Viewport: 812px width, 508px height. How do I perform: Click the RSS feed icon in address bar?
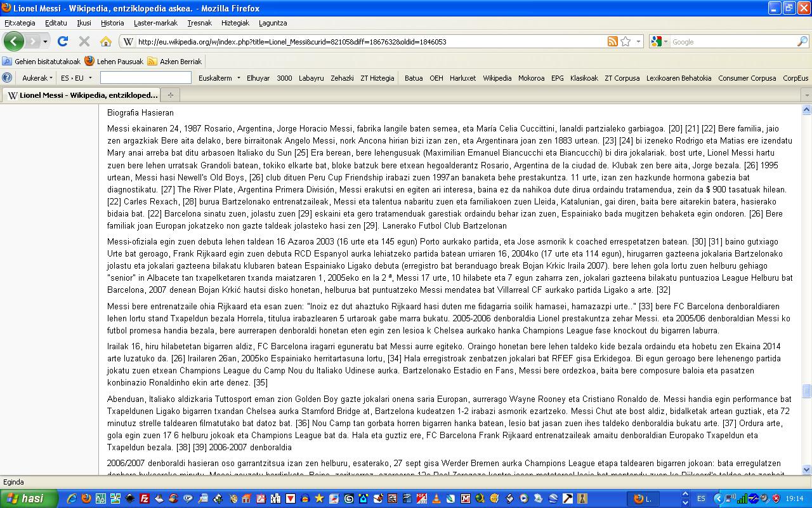click(612, 41)
